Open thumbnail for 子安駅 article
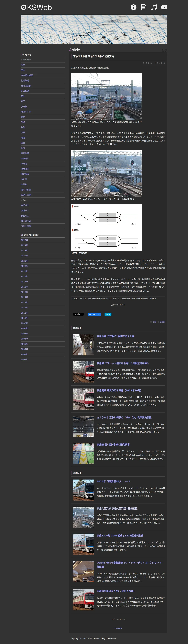The width and height of the screenshot is (188, 644). pos(83,345)
